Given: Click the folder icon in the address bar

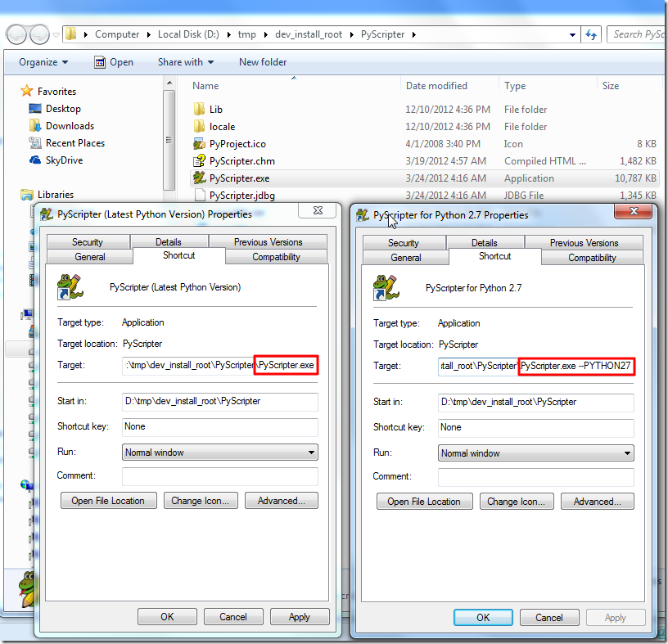Looking at the screenshot, I should pyautogui.click(x=70, y=34).
